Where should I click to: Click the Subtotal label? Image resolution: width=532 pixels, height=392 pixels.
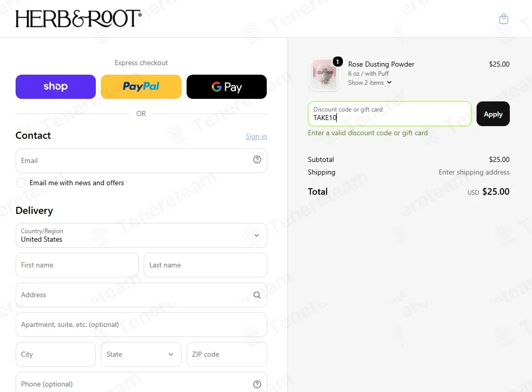point(321,159)
